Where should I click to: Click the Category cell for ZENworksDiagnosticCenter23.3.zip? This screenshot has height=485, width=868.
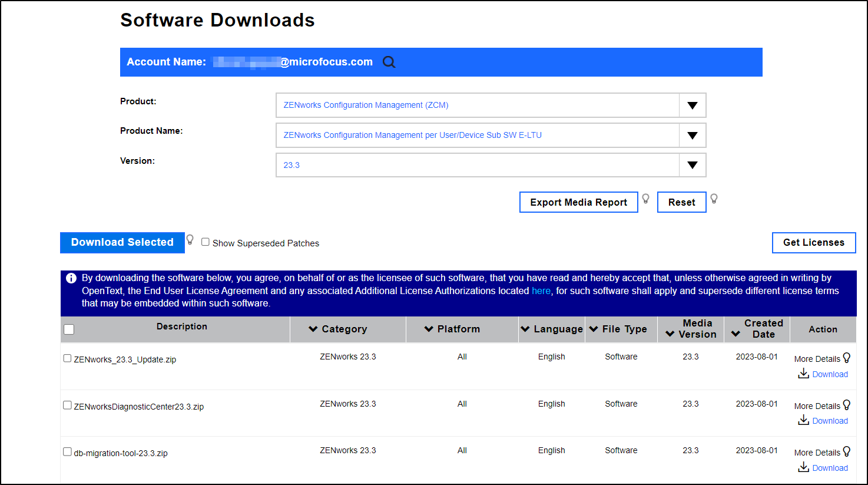click(348, 404)
